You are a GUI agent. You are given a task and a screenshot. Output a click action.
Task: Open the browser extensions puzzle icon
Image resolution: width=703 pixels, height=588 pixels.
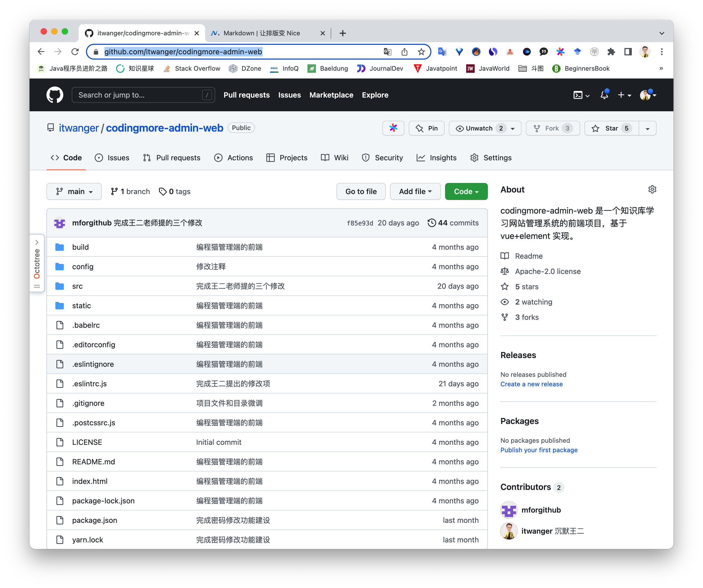coord(611,51)
